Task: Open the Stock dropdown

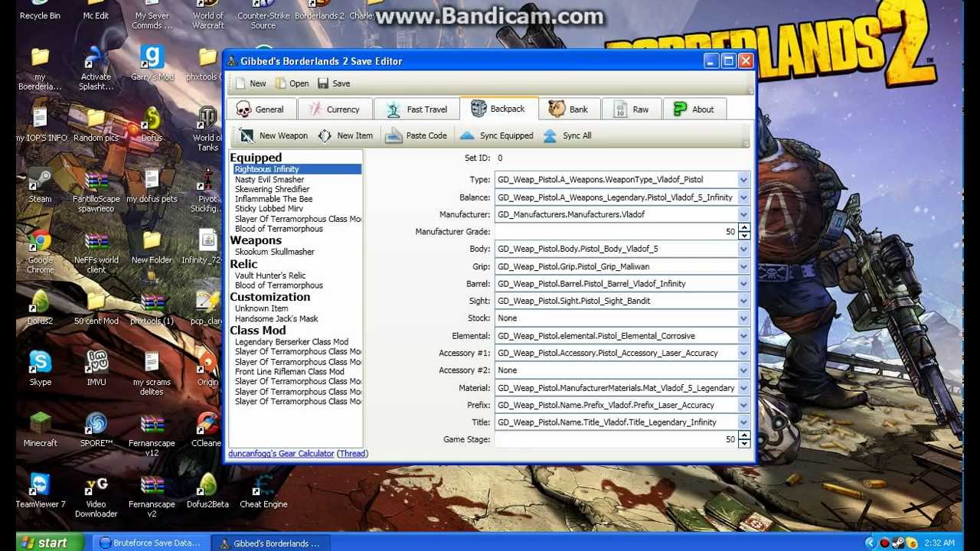Action: [743, 318]
